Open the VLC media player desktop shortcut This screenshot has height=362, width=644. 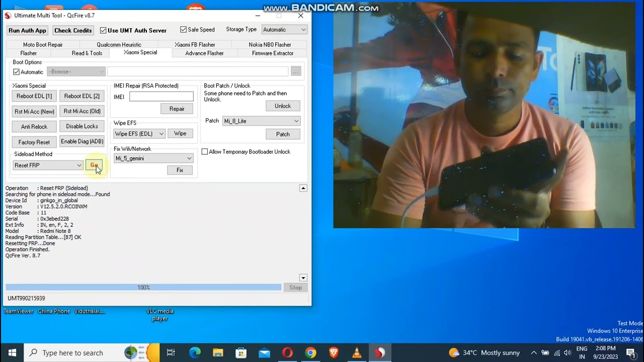(x=159, y=315)
